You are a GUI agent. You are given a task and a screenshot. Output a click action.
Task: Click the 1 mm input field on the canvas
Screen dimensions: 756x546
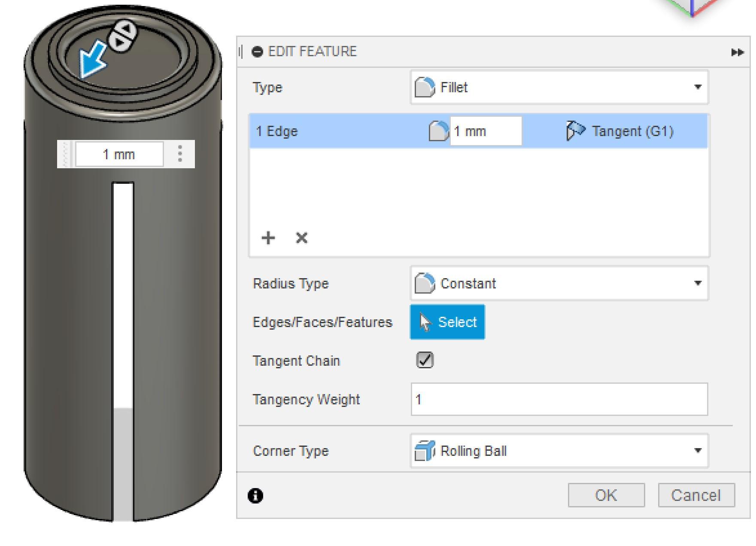[x=119, y=154]
